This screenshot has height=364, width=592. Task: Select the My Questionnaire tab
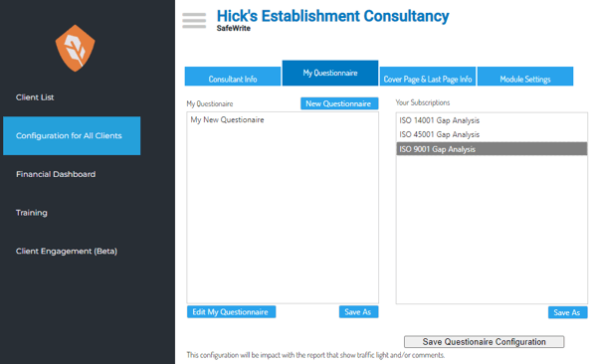coord(330,74)
